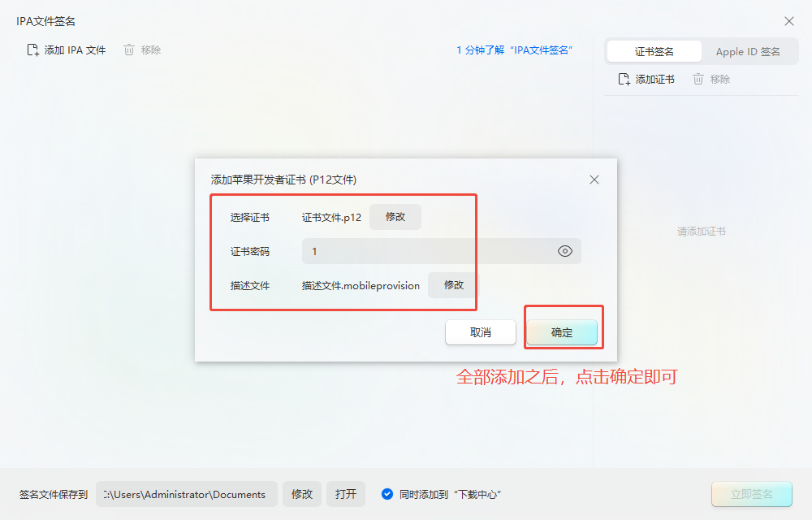Viewport: 812px width, 520px height.
Task: Confirm with the 确定 button
Action: point(562,332)
